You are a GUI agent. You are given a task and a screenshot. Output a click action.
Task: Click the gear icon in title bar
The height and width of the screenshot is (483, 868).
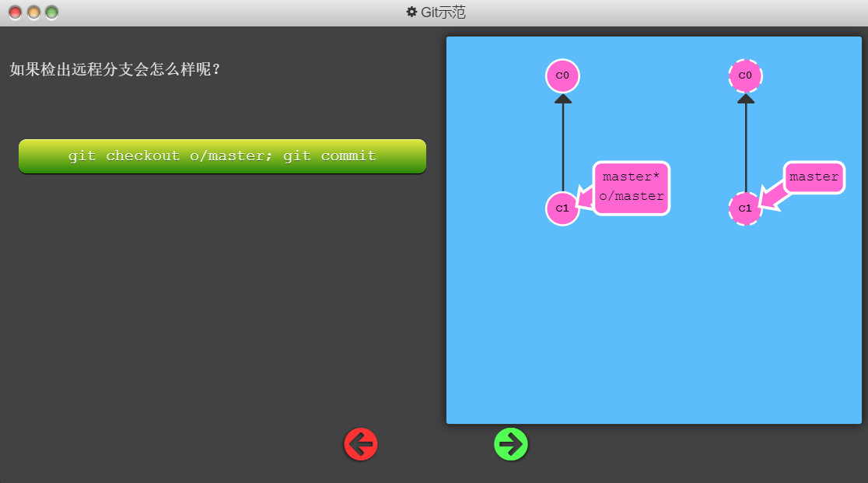pos(411,12)
